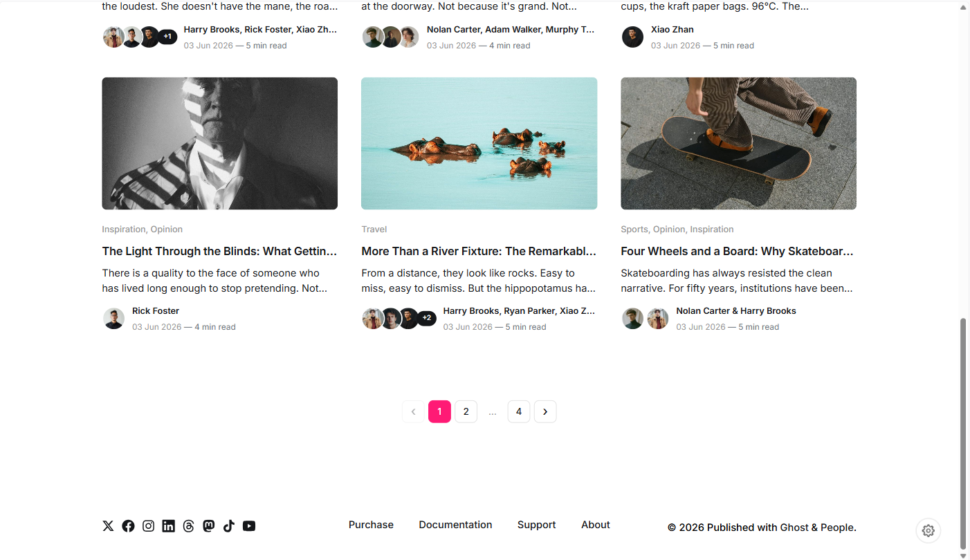
Task: Open the YouTube footer icon
Action: 249,526
